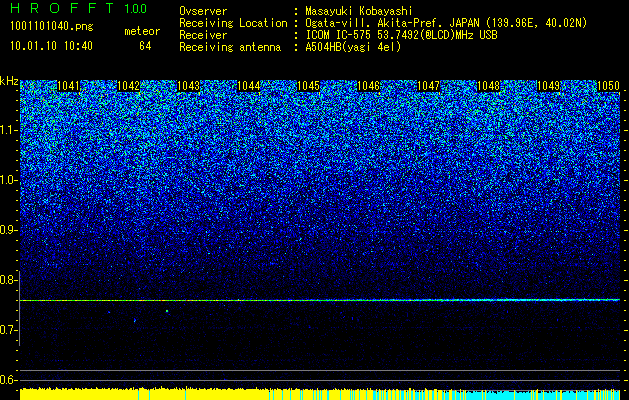Click the Receiving antenna field label
The image size is (629, 400).
pos(230,47)
